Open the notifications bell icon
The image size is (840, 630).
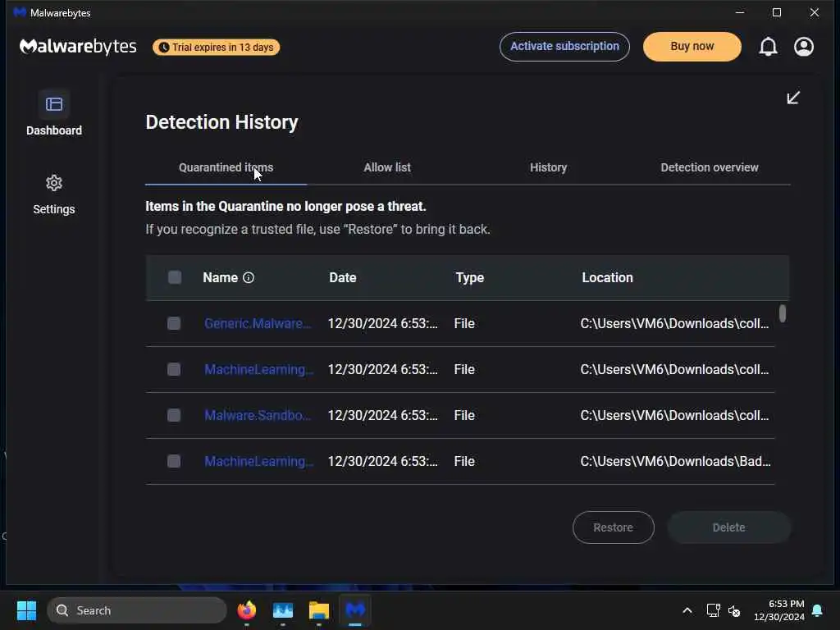click(x=768, y=47)
